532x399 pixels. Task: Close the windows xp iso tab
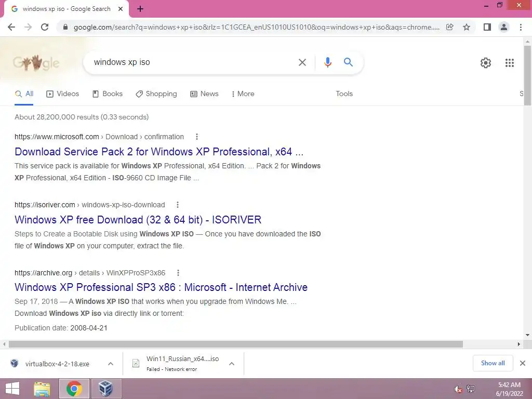(x=121, y=9)
